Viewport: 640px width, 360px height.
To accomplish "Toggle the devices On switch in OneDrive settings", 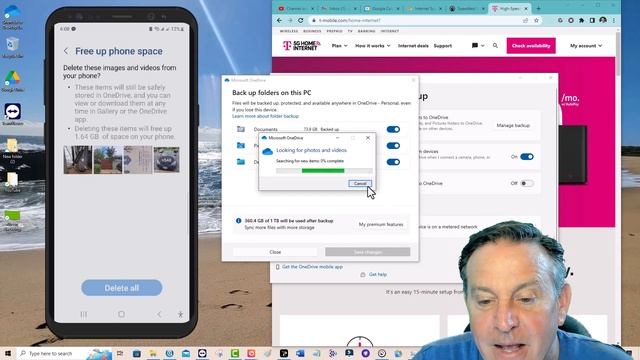I will click(x=527, y=157).
